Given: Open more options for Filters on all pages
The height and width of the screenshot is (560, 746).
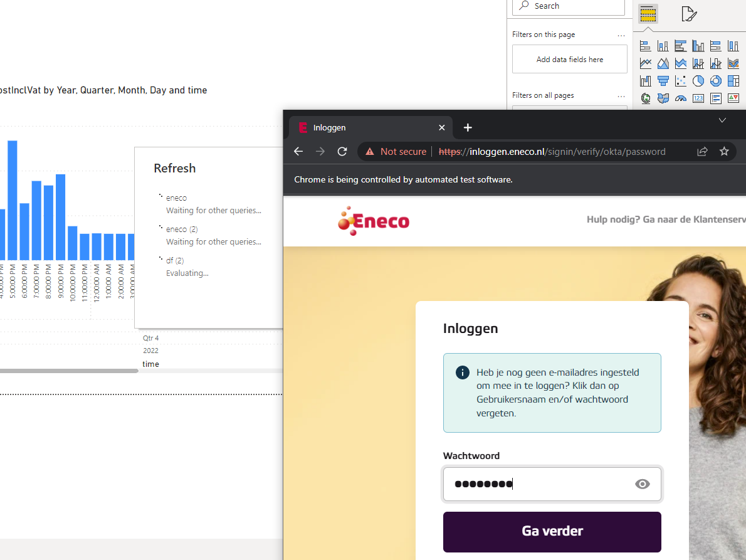Looking at the screenshot, I should (x=621, y=95).
